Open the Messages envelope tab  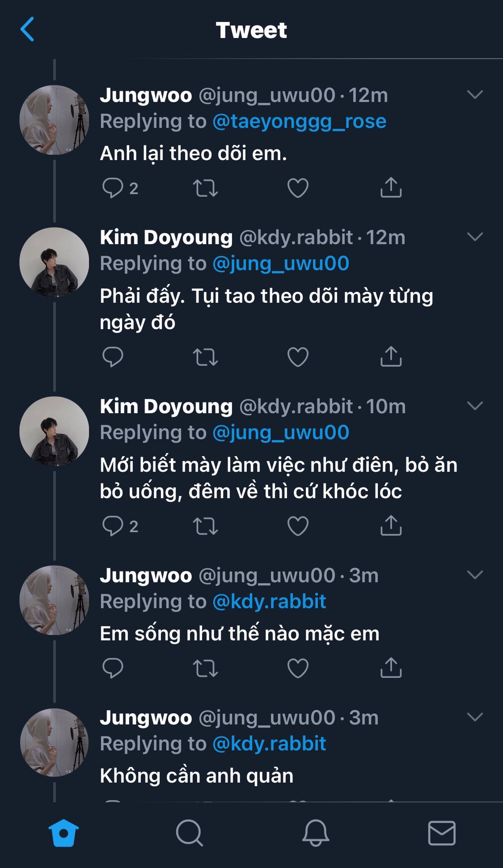coord(442,833)
